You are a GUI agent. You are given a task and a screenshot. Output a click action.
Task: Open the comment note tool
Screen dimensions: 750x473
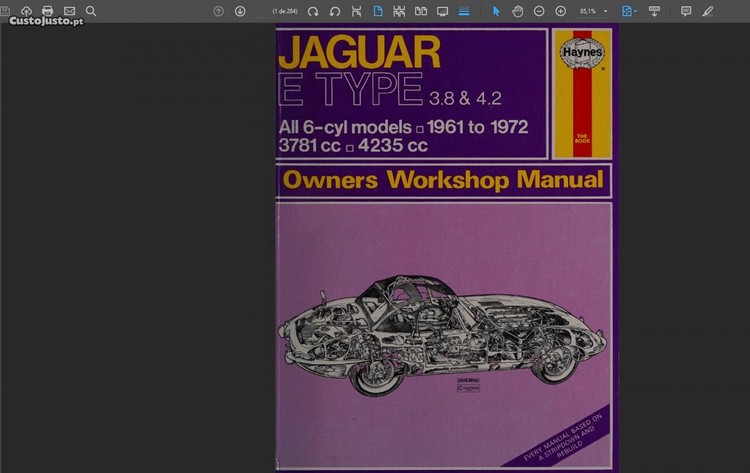(686, 11)
